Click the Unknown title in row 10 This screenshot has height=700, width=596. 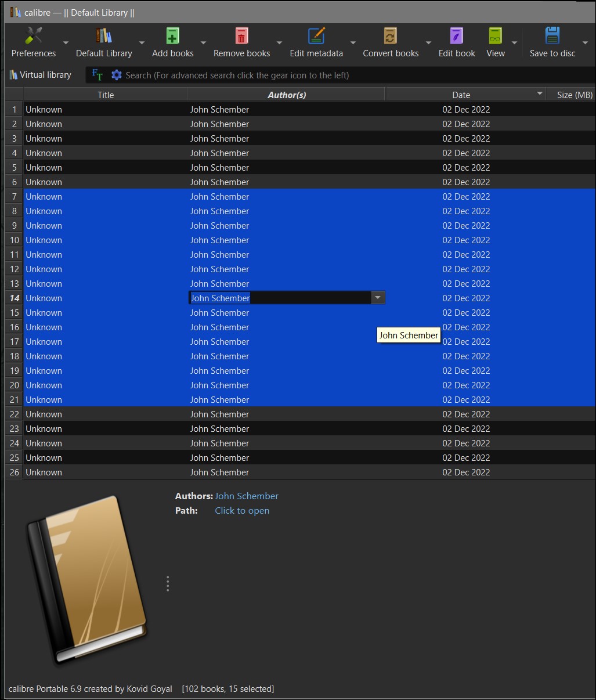pyautogui.click(x=44, y=240)
